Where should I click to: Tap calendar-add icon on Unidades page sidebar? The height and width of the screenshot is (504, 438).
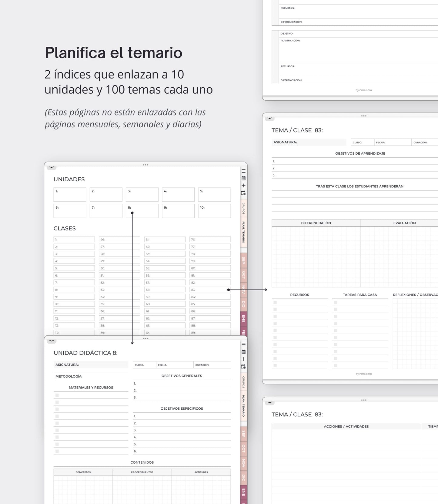243,193
